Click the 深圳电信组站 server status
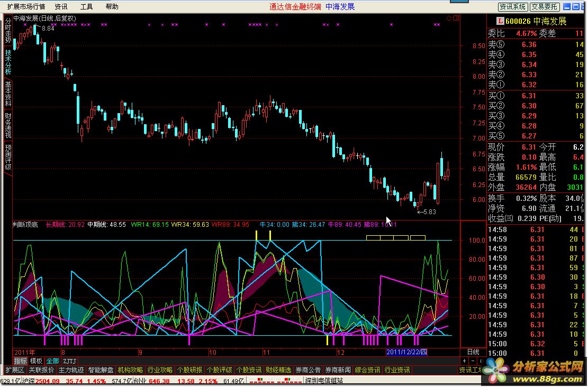 pyautogui.click(x=324, y=381)
